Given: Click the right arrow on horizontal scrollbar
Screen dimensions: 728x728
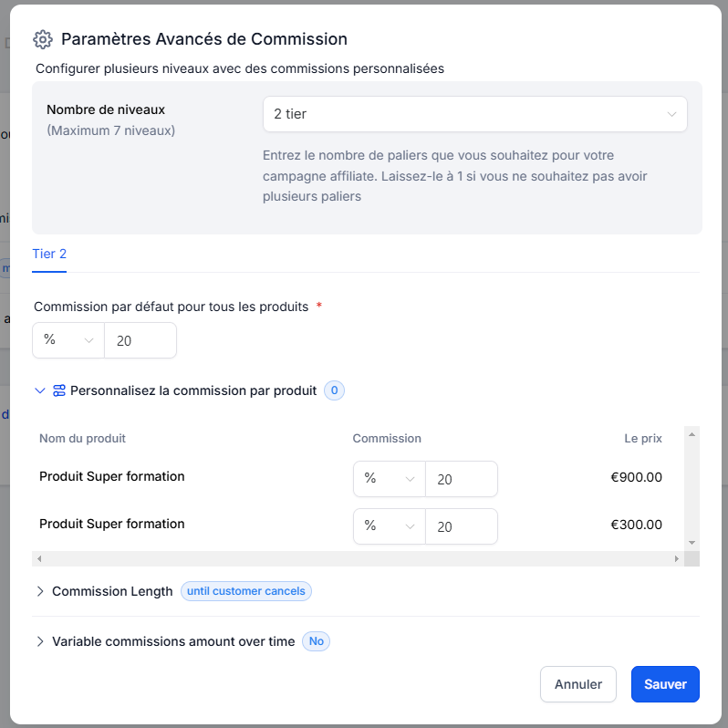Looking at the screenshot, I should point(677,558).
